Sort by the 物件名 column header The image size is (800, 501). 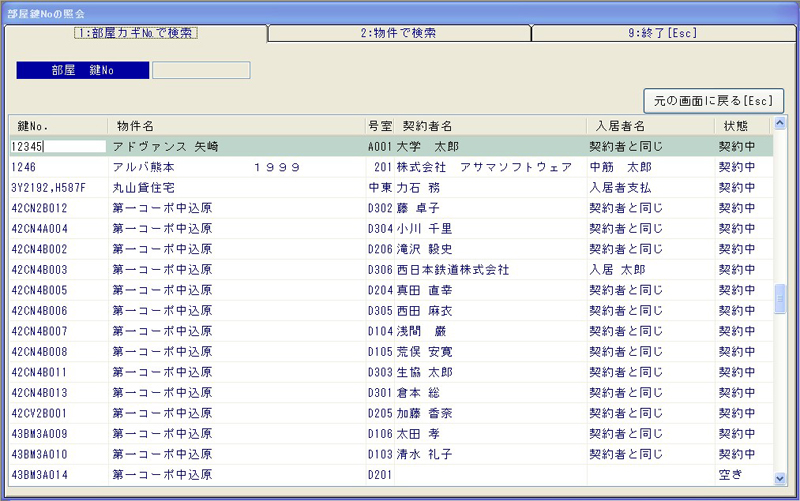[236, 126]
